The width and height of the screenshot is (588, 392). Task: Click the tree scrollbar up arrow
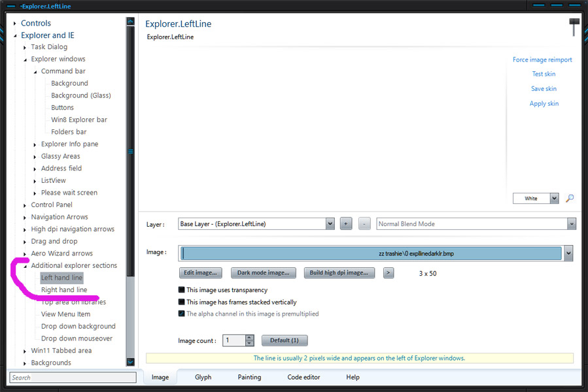pos(130,22)
